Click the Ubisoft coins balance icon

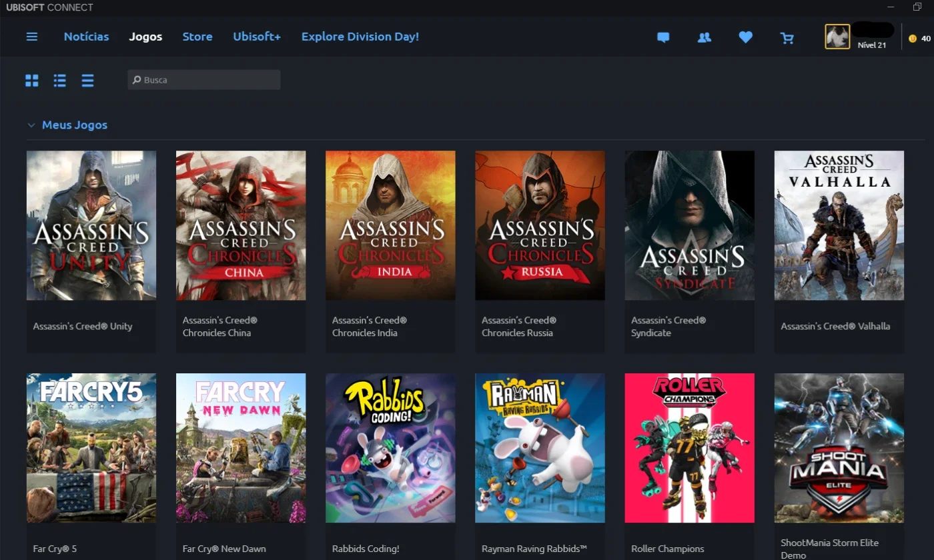(x=913, y=39)
